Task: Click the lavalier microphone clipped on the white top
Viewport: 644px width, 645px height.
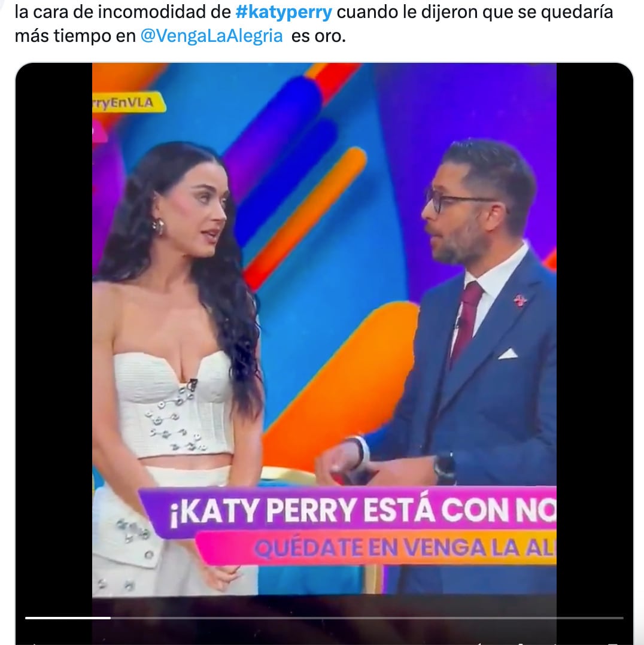Action: pos(192,385)
